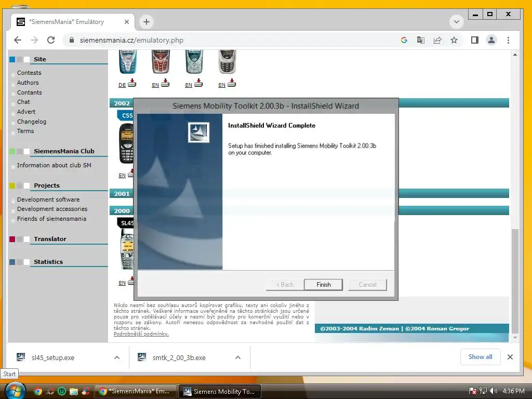Click the blue phone thumbnail above DE

tap(128, 62)
